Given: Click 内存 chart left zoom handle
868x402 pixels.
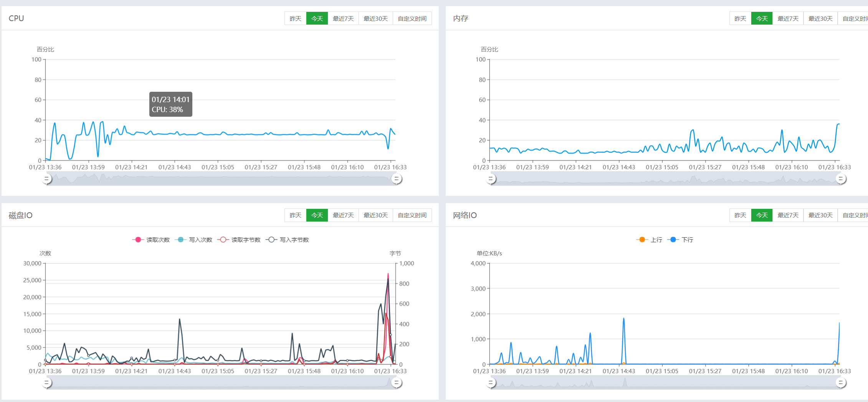Looking at the screenshot, I should coord(491,179).
